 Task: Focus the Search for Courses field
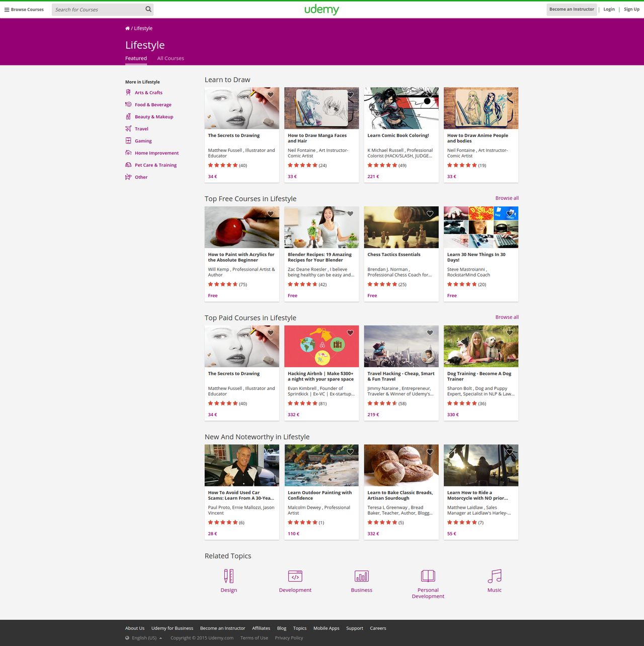click(x=98, y=9)
